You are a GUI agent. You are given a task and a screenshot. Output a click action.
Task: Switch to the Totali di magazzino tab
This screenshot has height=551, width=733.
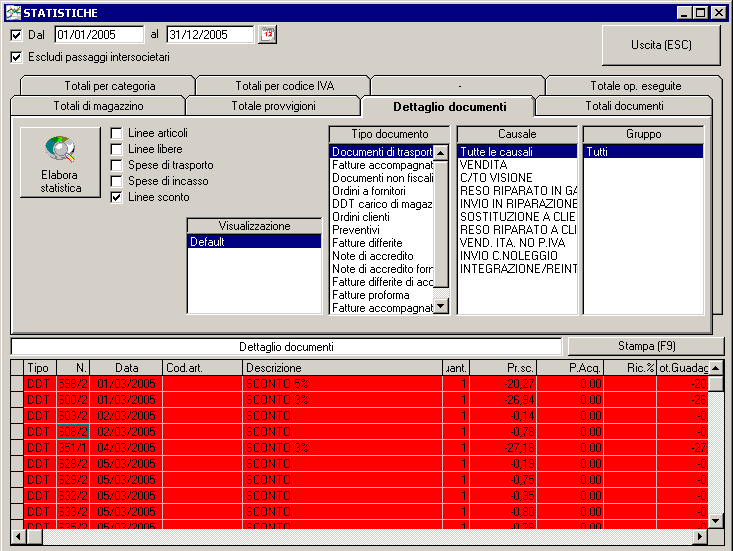pos(97,106)
